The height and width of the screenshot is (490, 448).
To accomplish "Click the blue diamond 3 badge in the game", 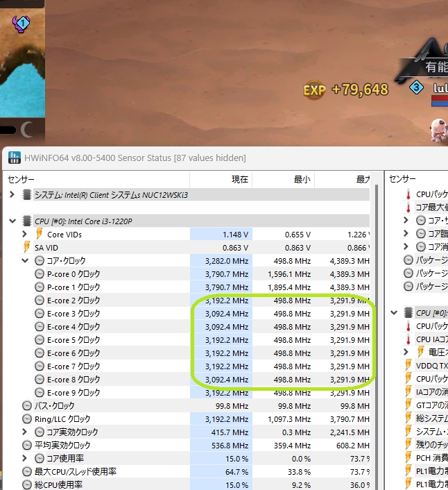I will click(417, 87).
